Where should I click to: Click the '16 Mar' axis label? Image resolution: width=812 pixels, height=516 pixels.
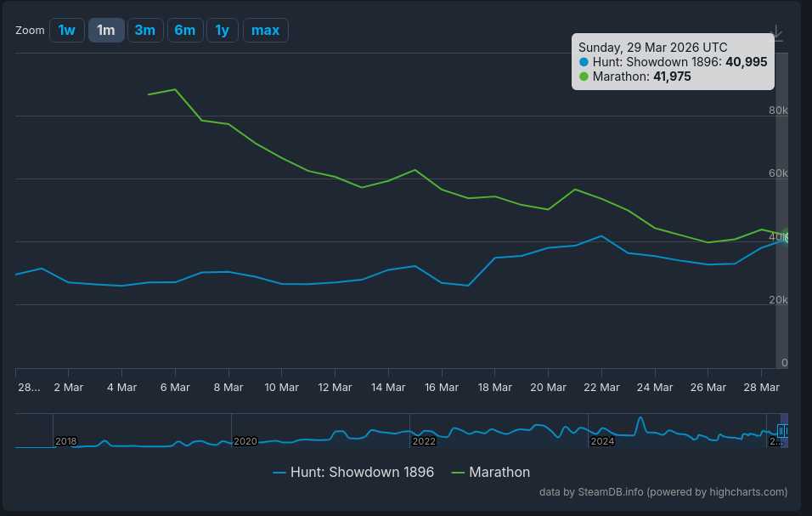click(441, 388)
